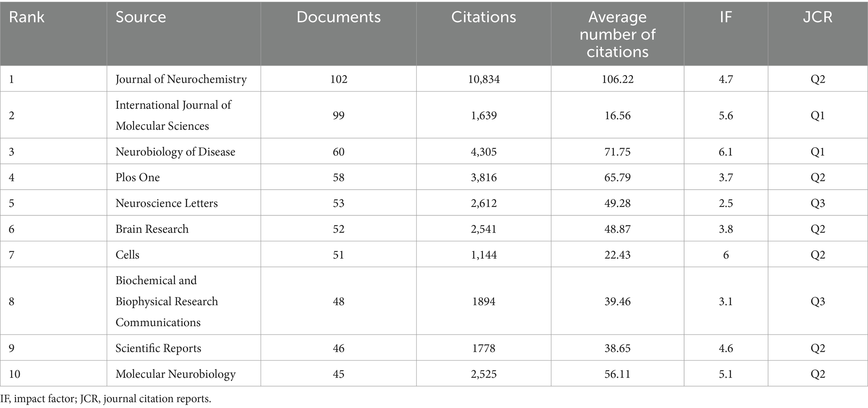Click the documents value 52
The image size is (868, 408).
pyautogui.click(x=338, y=229)
